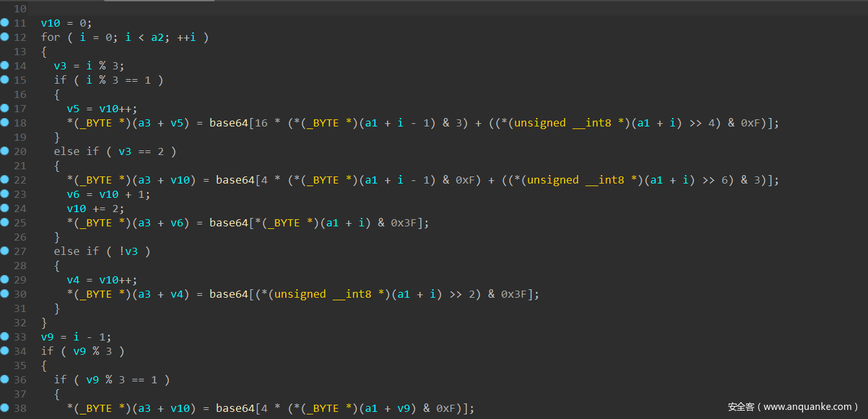The height and width of the screenshot is (419, 868).
Task: Select the 0x3F constant on line 25
Action: (406, 223)
